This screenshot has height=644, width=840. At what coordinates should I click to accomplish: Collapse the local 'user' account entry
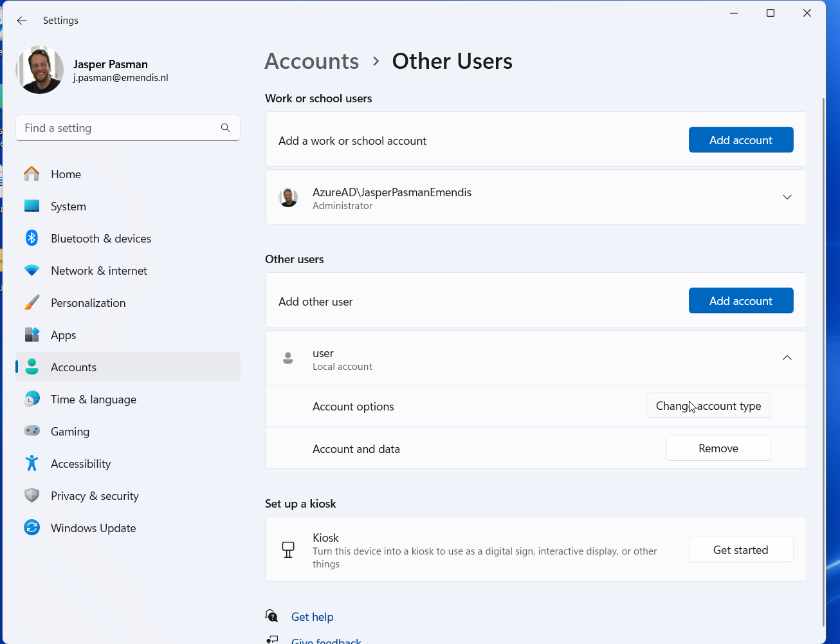(x=787, y=358)
